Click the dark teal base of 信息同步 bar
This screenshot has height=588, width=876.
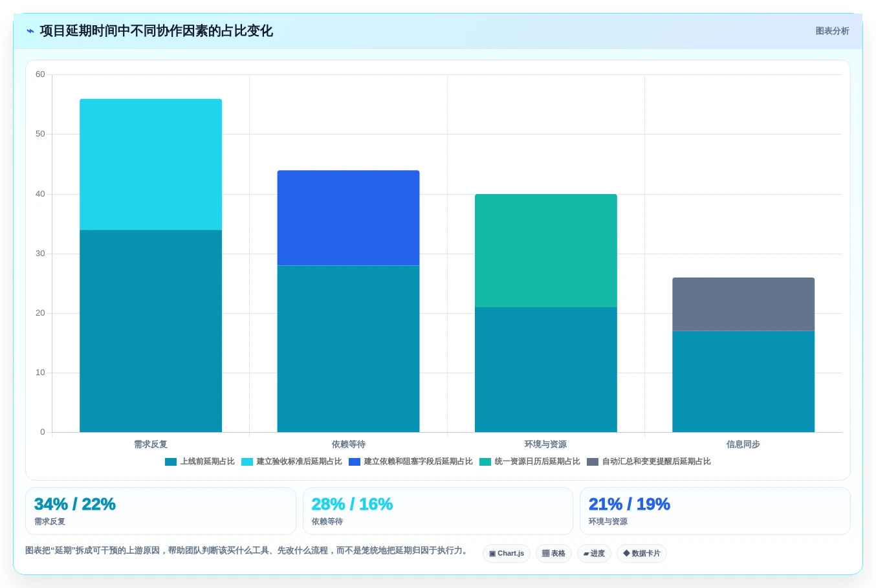[743, 382]
